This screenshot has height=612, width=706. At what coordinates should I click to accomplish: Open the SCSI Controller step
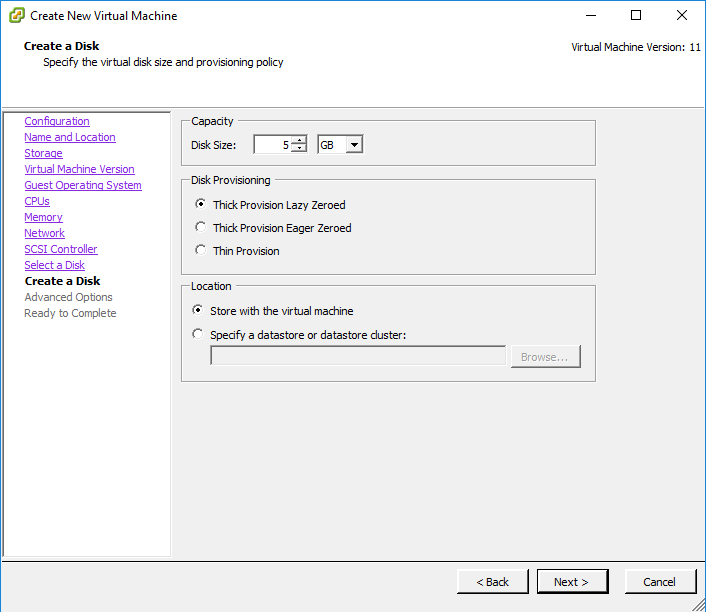click(61, 249)
